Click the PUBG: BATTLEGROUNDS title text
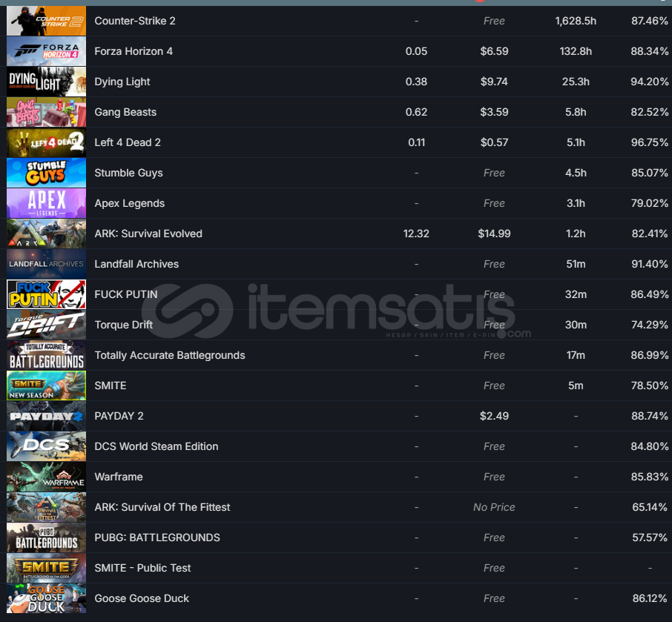Screen dimensions: 672x622 coord(157,538)
